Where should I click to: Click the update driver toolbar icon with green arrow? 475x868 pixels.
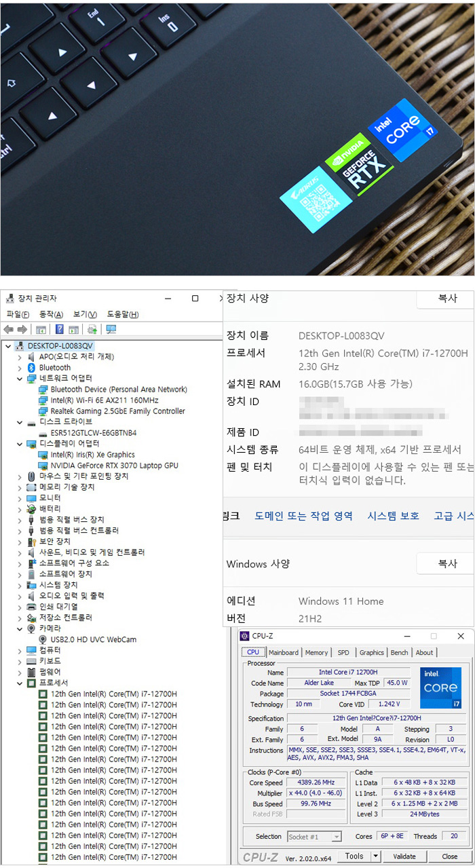point(92,329)
